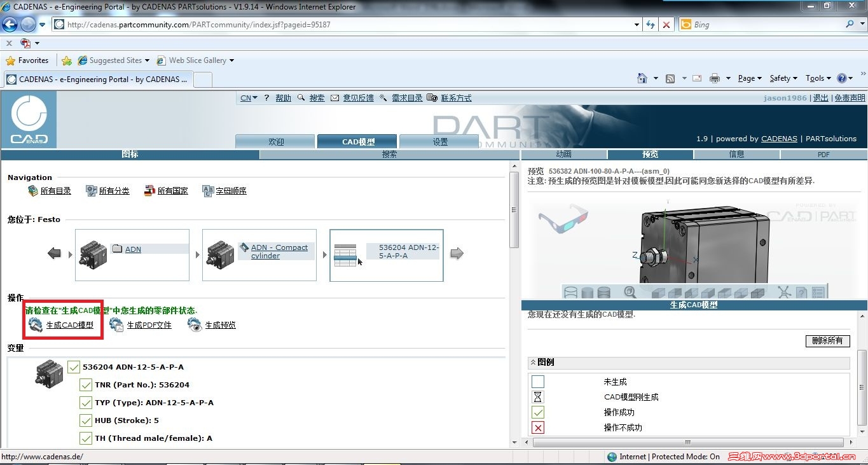Refresh the page using the address bar icon
Screen dimensions: 868x465
(651, 25)
